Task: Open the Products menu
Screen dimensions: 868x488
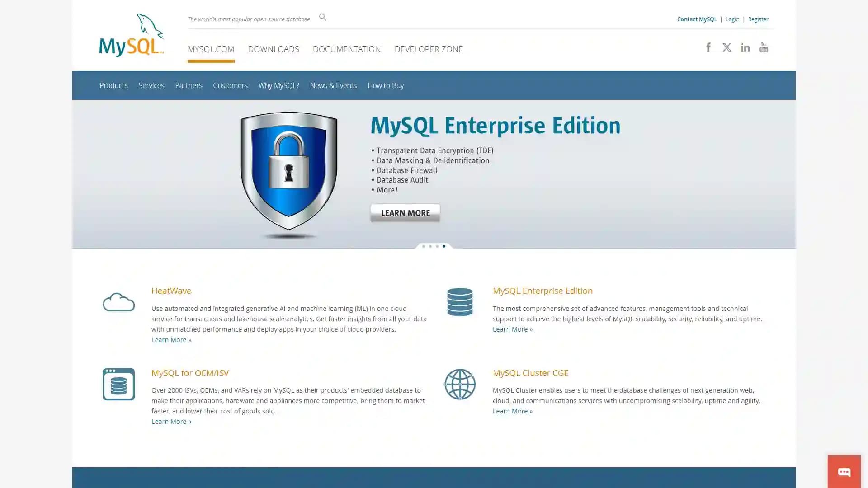Action: pos(113,85)
